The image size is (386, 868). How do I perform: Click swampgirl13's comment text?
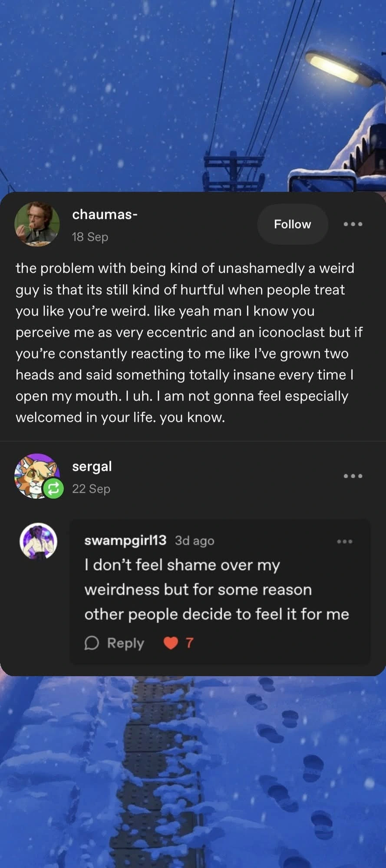click(x=216, y=589)
